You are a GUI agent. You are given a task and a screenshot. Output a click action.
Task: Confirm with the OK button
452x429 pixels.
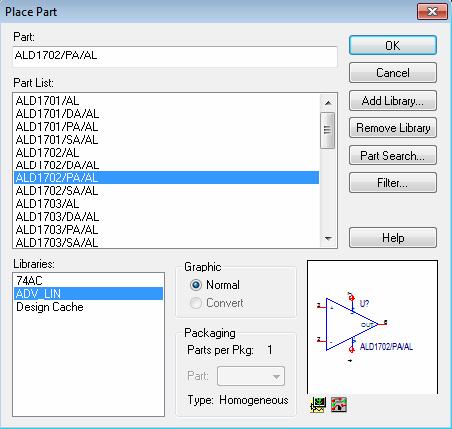coord(393,45)
